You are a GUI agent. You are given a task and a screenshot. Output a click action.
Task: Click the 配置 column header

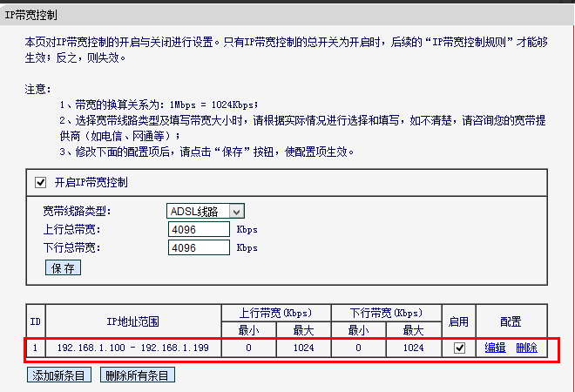pyautogui.click(x=511, y=321)
